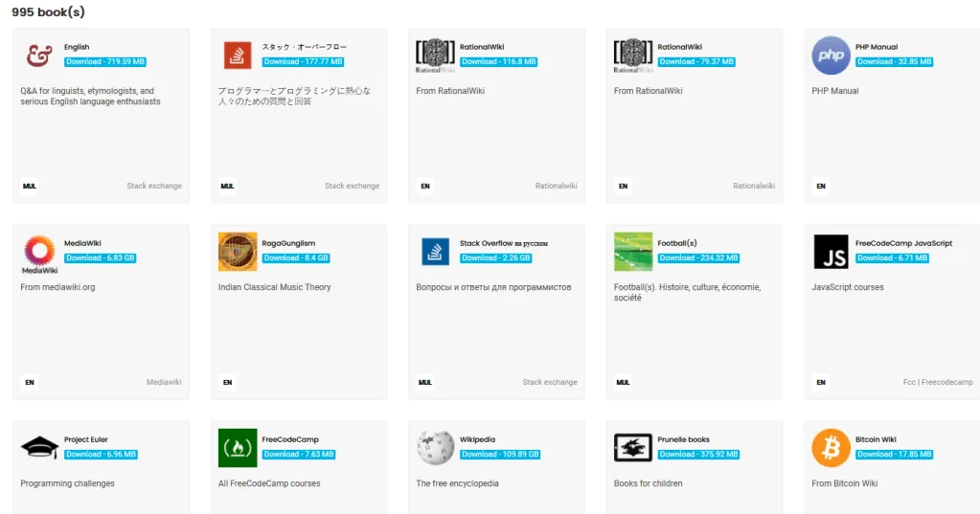Click the Fcc | Freecodecamp tag
This screenshot has height=514, width=980.
(938, 382)
